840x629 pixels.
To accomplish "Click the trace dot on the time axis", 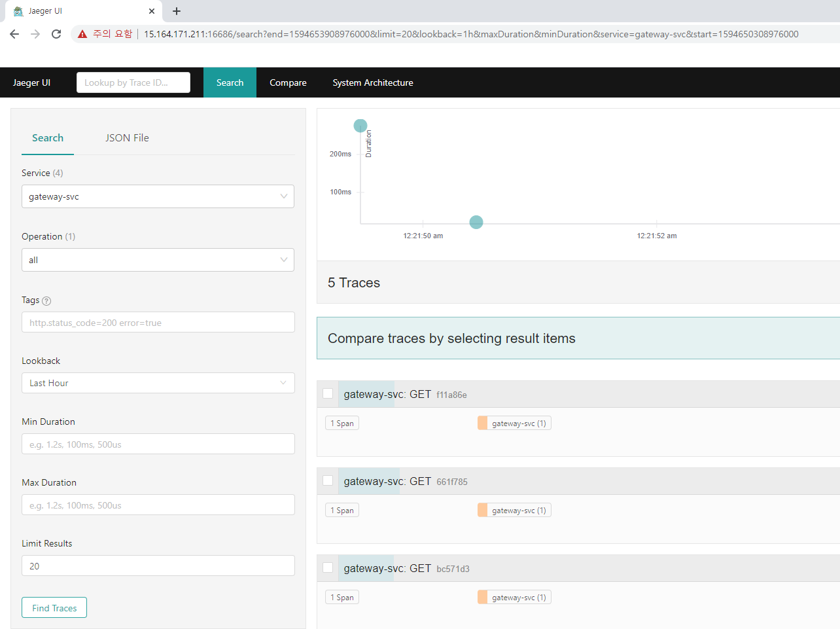I will click(476, 223).
